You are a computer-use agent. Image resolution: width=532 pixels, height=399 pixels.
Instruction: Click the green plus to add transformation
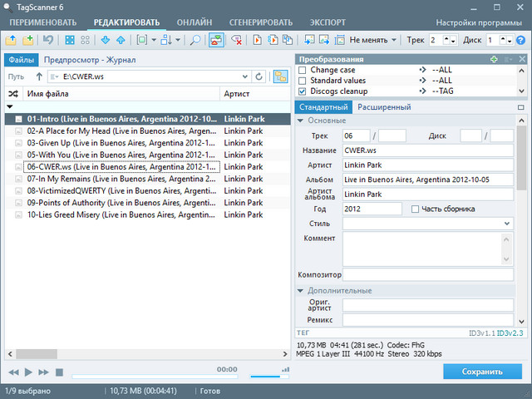[x=494, y=60]
